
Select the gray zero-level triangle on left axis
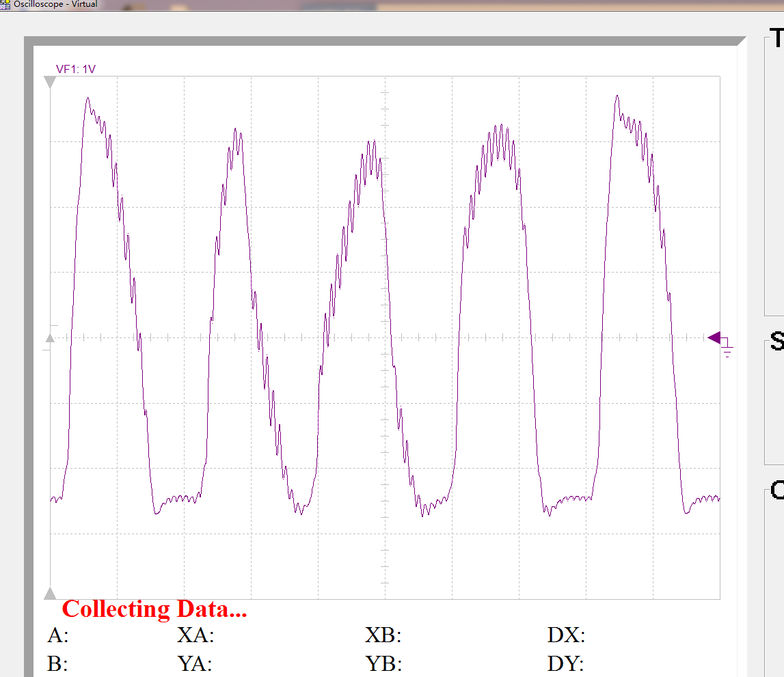50,338
